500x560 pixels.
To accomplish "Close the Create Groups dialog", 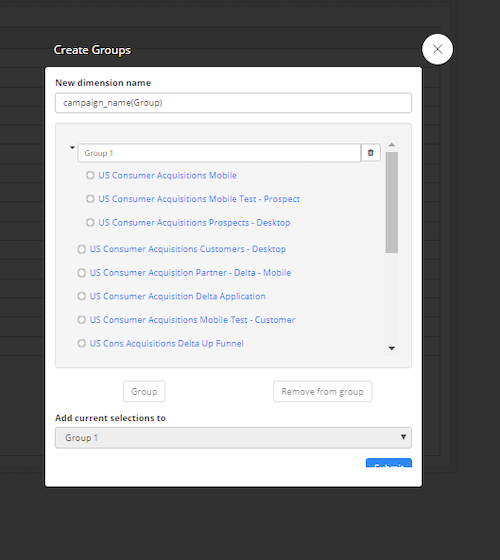I will click(437, 49).
